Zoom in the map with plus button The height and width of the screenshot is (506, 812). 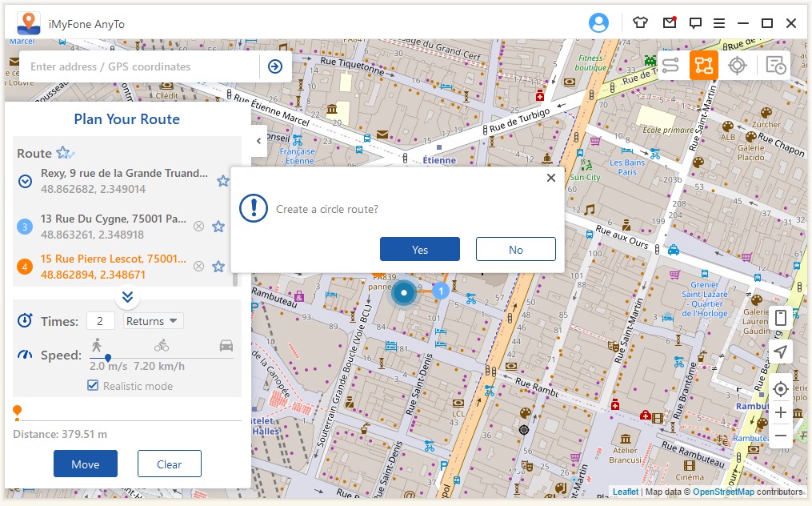pyautogui.click(x=781, y=413)
